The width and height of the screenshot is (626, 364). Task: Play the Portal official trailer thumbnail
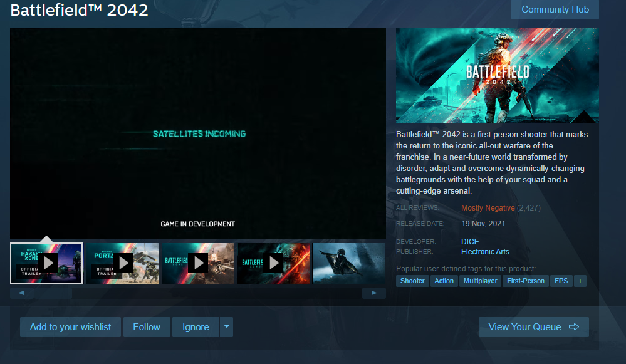pos(123,263)
